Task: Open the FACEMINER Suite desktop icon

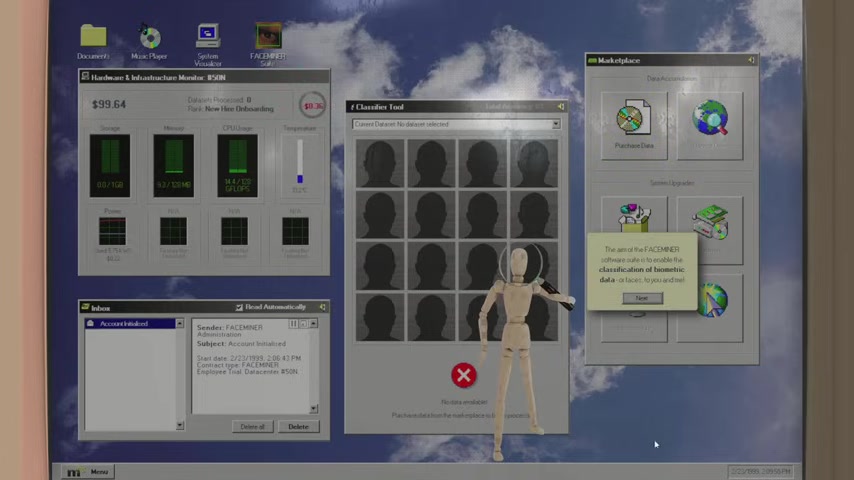Action: (x=267, y=40)
